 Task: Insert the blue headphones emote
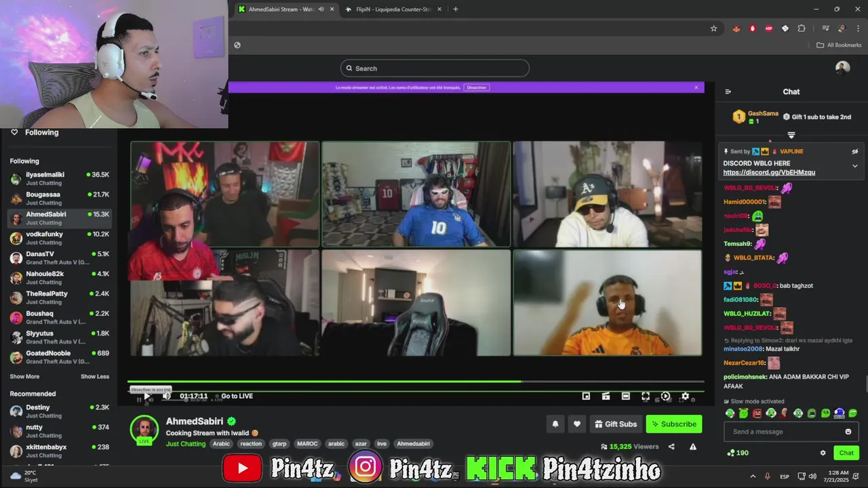point(839,413)
